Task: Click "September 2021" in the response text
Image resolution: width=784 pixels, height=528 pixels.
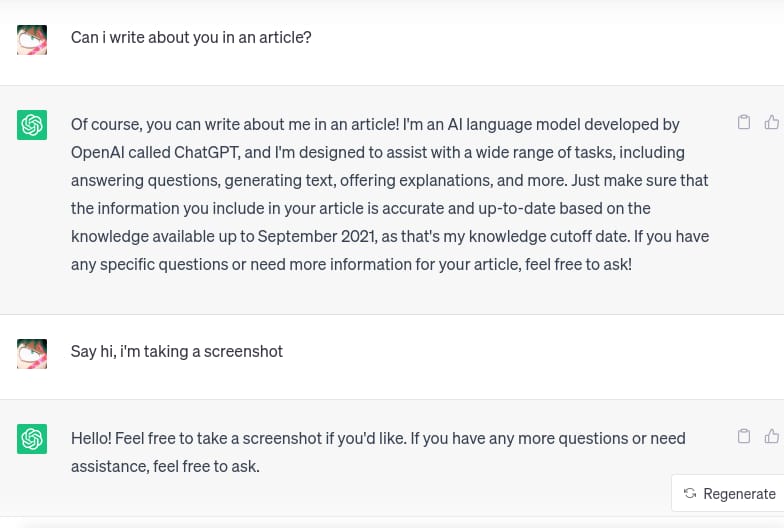Action: tap(317, 236)
